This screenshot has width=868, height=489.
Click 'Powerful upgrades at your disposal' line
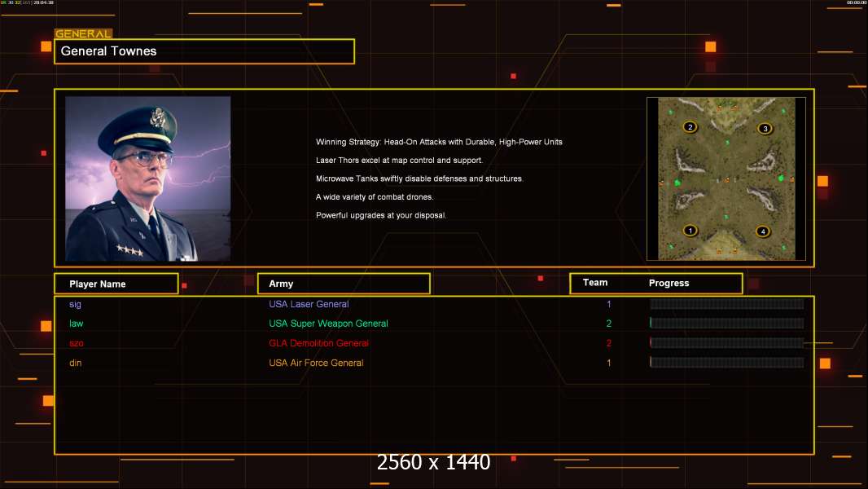click(x=381, y=215)
